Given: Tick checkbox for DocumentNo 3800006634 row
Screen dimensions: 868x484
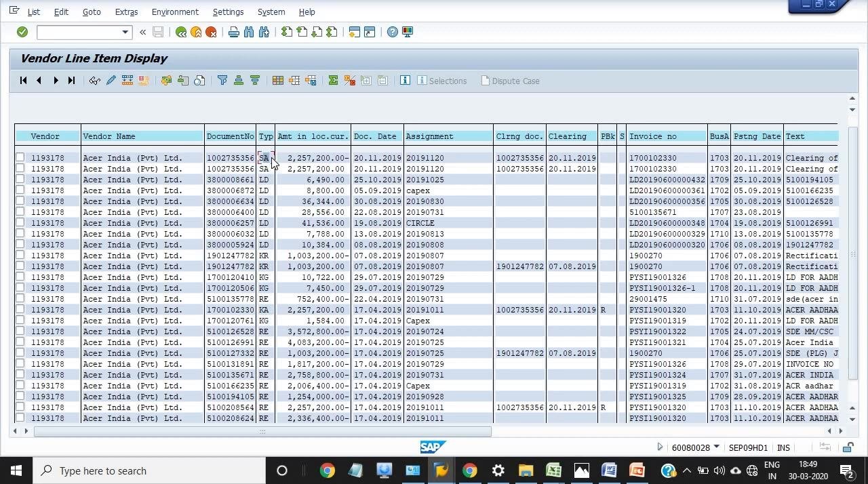Looking at the screenshot, I should [20, 201].
